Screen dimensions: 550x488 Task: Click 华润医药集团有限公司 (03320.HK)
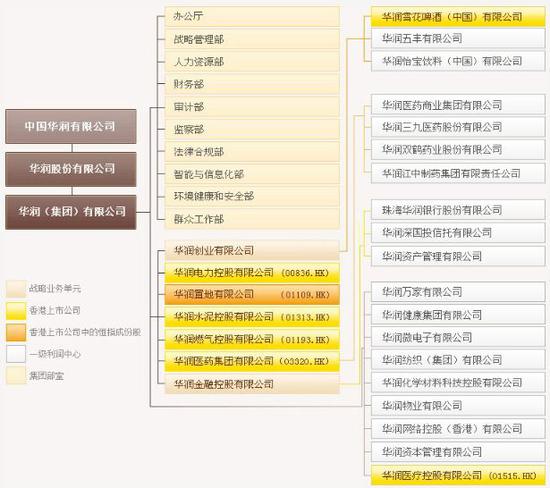tap(252, 361)
